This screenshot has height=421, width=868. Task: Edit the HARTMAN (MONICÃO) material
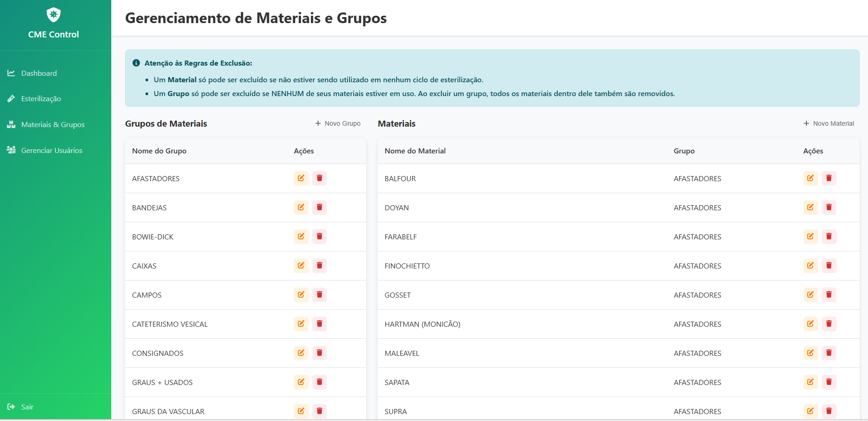(x=810, y=324)
